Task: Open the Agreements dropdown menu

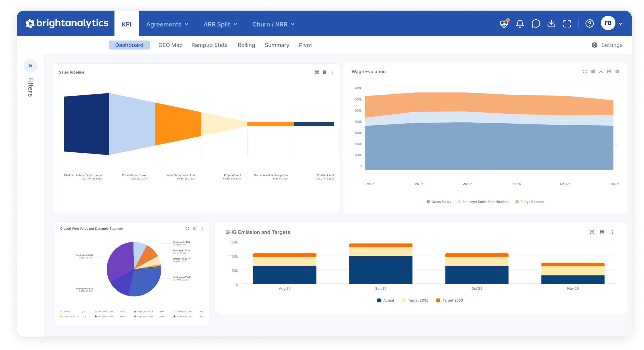Action: (x=167, y=24)
